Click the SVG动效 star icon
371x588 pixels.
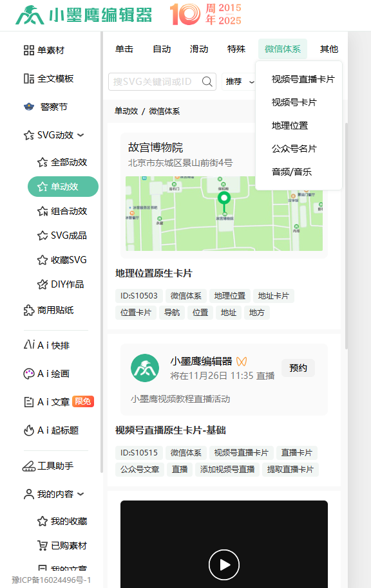pyautogui.click(x=29, y=135)
